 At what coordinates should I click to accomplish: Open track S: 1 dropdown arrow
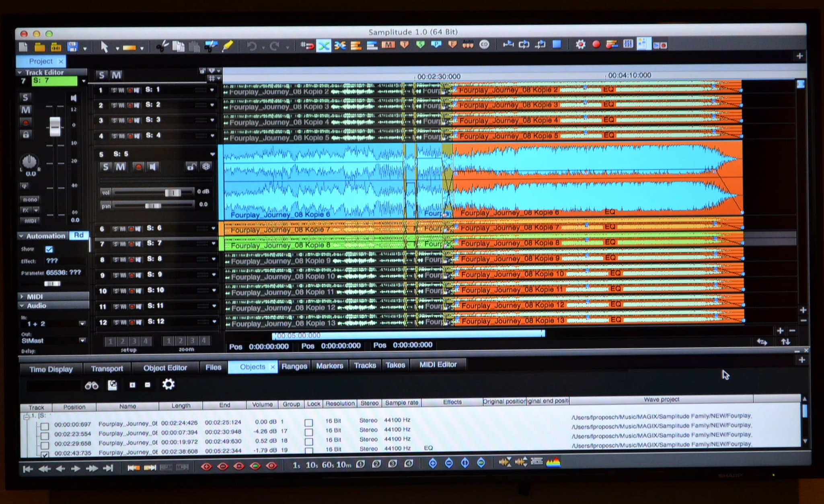point(212,90)
